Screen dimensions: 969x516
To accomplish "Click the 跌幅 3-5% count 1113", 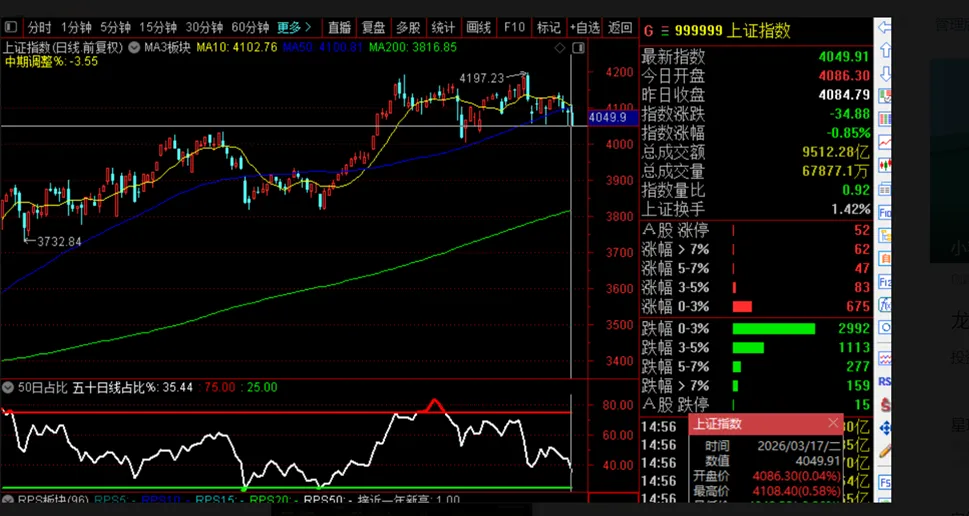I will pyautogui.click(x=854, y=347).
